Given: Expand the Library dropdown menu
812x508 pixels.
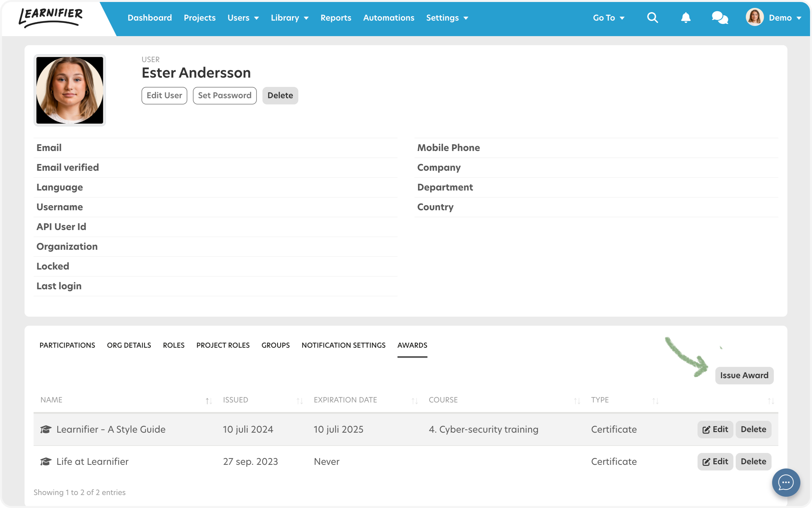Looking at the screenshot, I should point(290,18).
